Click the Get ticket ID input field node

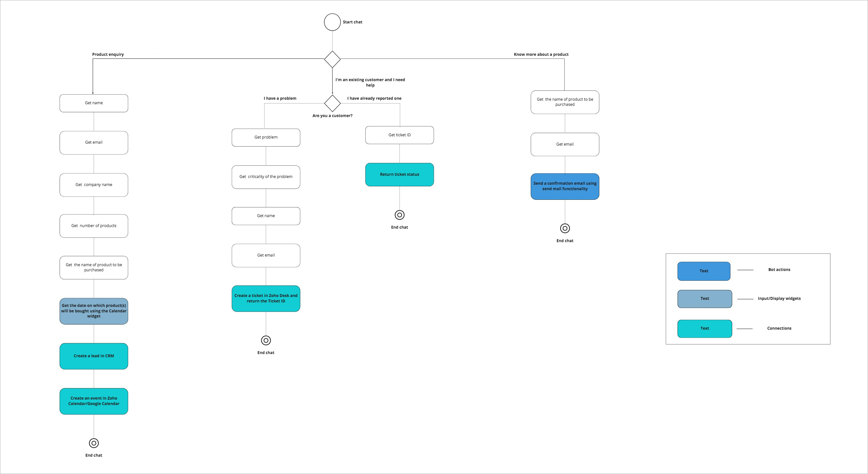tap(400, 136)
